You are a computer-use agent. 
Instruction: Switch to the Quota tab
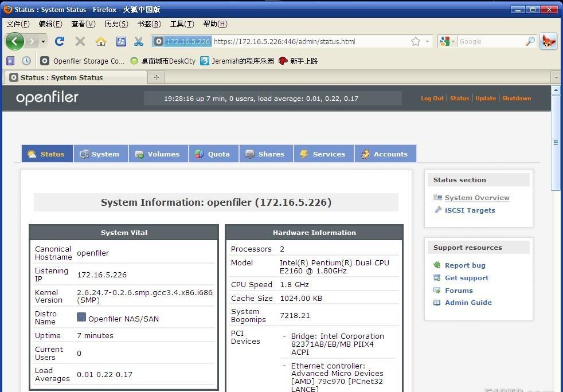[x=214, y=154]
